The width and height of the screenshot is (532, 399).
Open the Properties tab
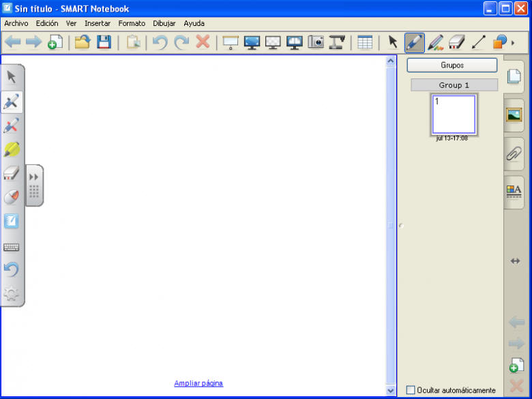(x=514, y=191)
